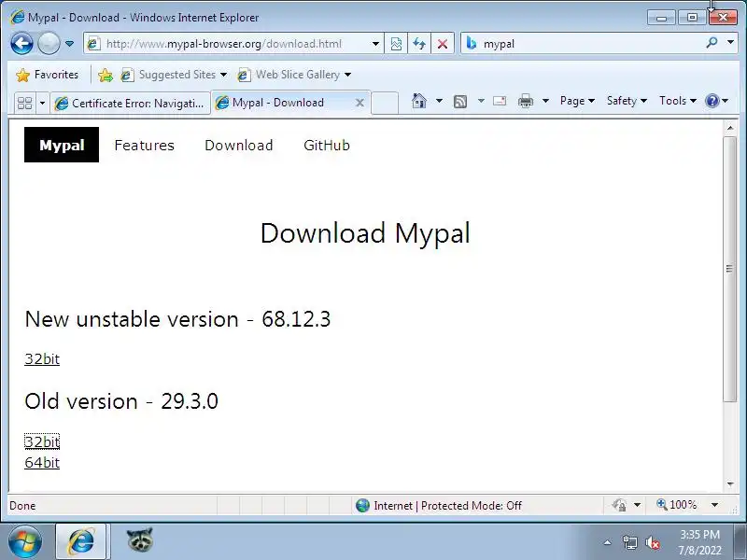
Task: Click the greyed Forward navigation button
Action: pos(49,44)
